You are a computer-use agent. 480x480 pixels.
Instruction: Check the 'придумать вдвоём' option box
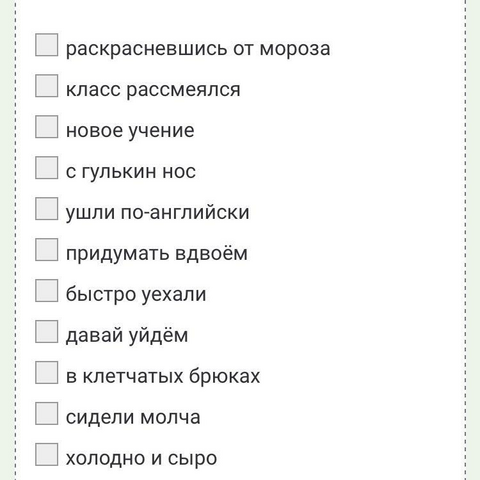point(47,250)
